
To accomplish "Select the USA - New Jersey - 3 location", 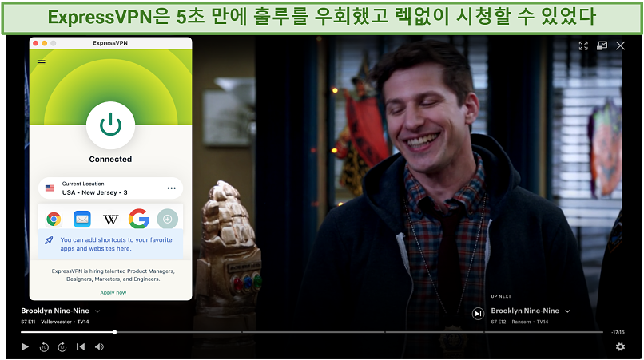I will click(x=110, y=188).
